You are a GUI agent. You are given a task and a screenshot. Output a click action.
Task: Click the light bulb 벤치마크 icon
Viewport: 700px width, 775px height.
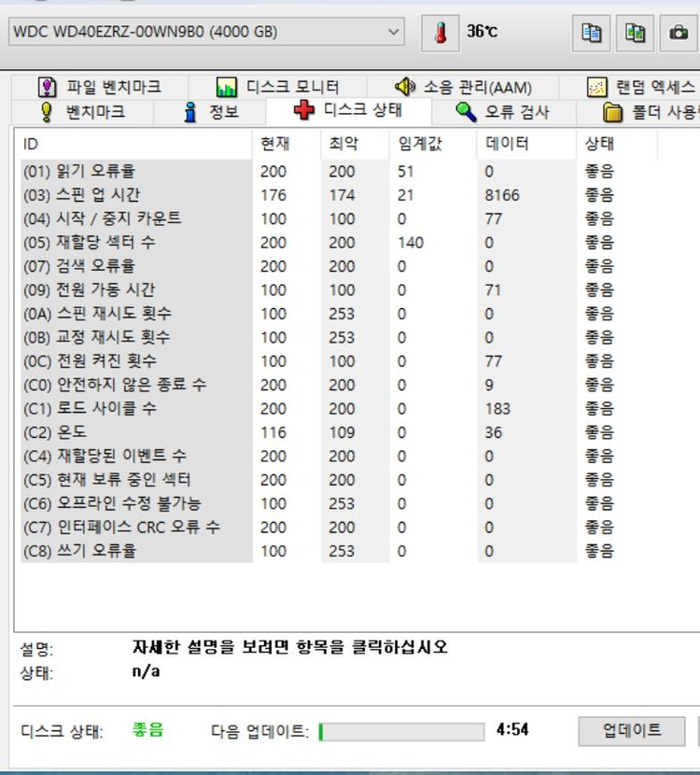[46, 112]
